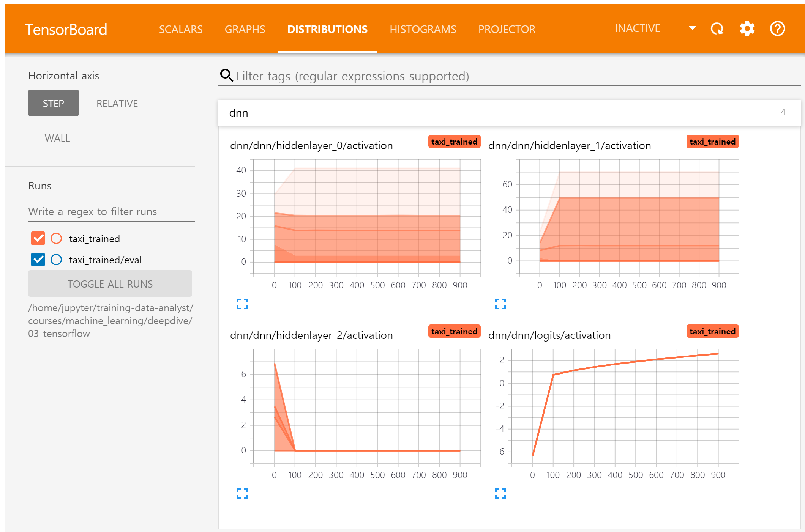Expand hiddenlayer_1 activation chart to full size
This screenshot has height=532, width=805.
point(500,304)
